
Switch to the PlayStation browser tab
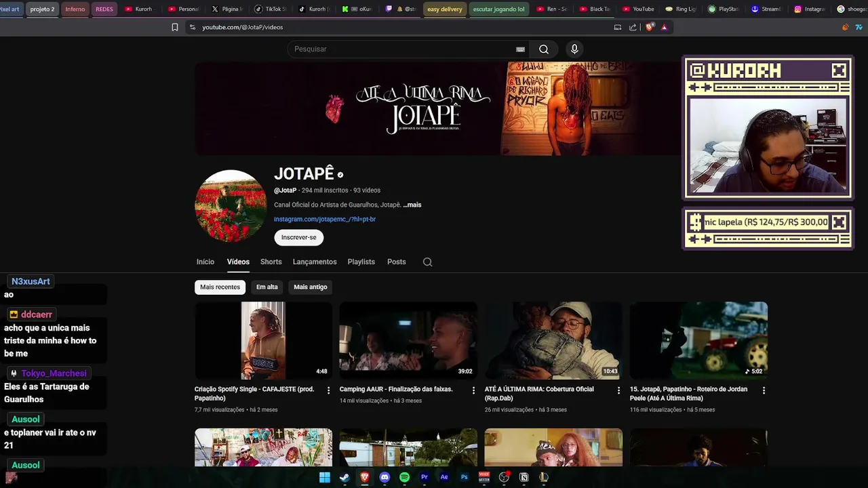(x=724, y=9)
